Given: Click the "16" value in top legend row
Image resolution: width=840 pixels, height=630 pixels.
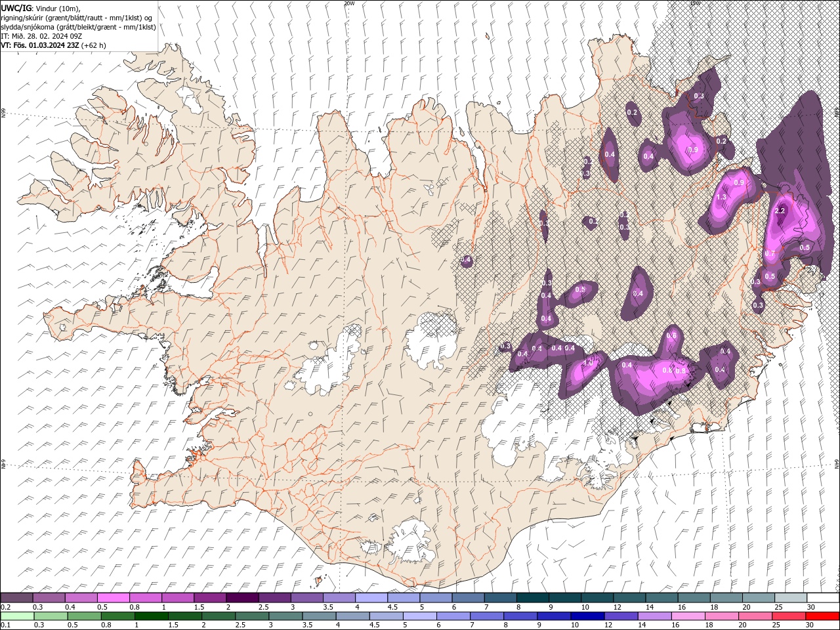Looking at the screenshot, I should coord(682,607).
